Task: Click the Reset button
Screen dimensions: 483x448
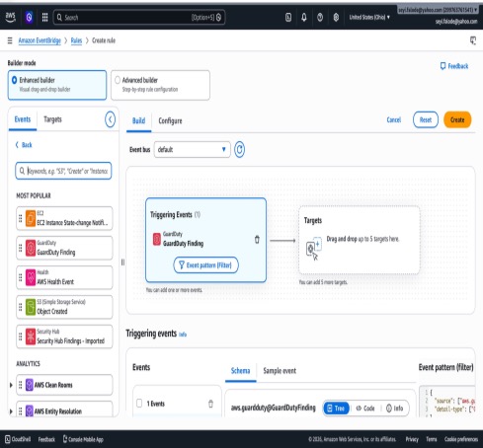Action: coord(426,119)
